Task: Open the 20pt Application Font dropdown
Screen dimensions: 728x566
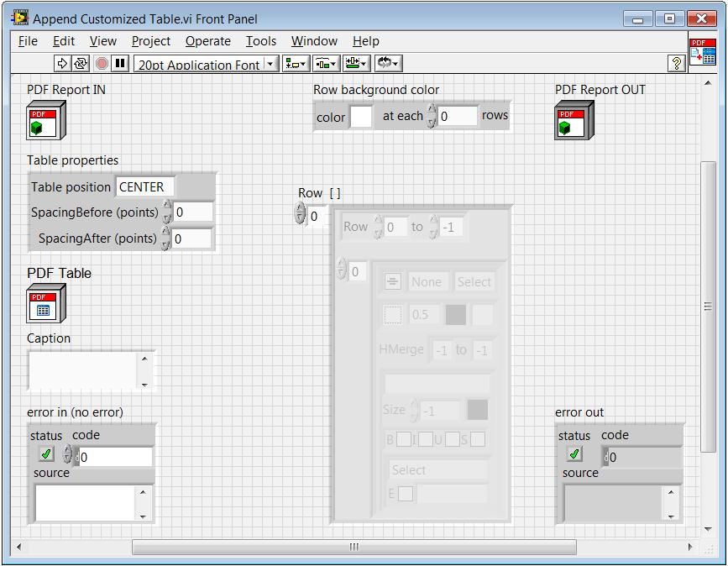Action: (206, 64)
